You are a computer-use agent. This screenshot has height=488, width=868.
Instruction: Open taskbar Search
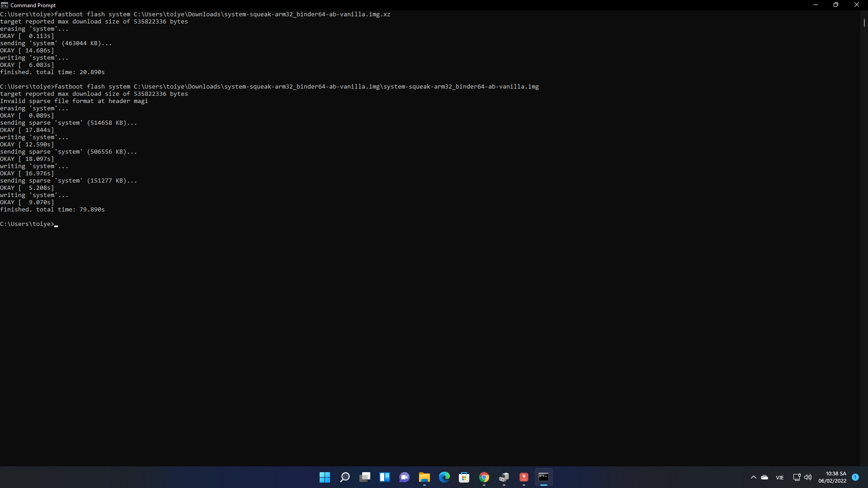344,477
